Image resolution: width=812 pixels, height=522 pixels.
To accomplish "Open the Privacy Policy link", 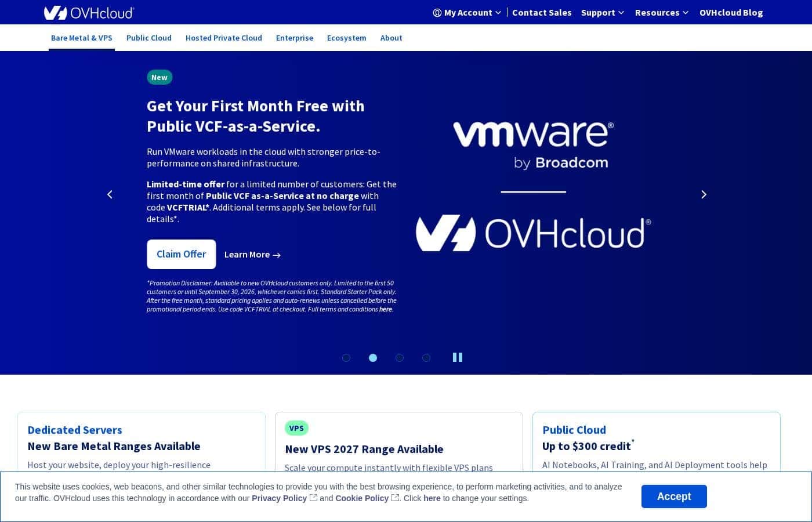I will 280,498.
